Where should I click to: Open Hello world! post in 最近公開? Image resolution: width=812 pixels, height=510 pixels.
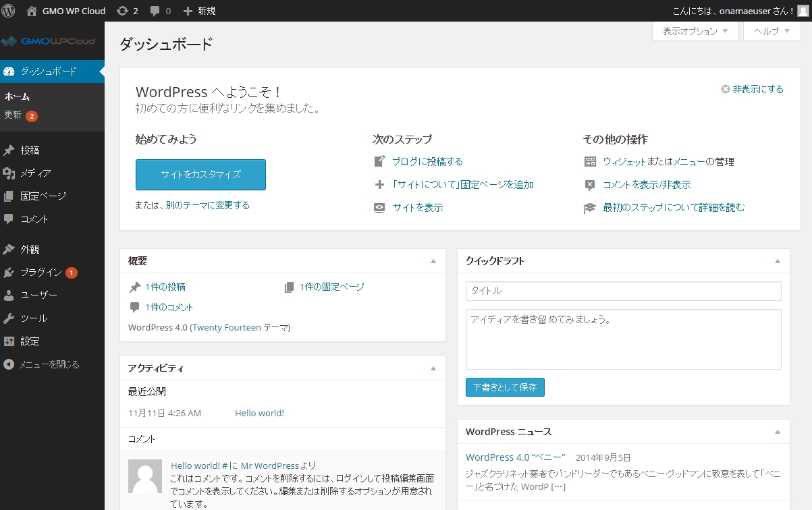[x=260, y=413]
